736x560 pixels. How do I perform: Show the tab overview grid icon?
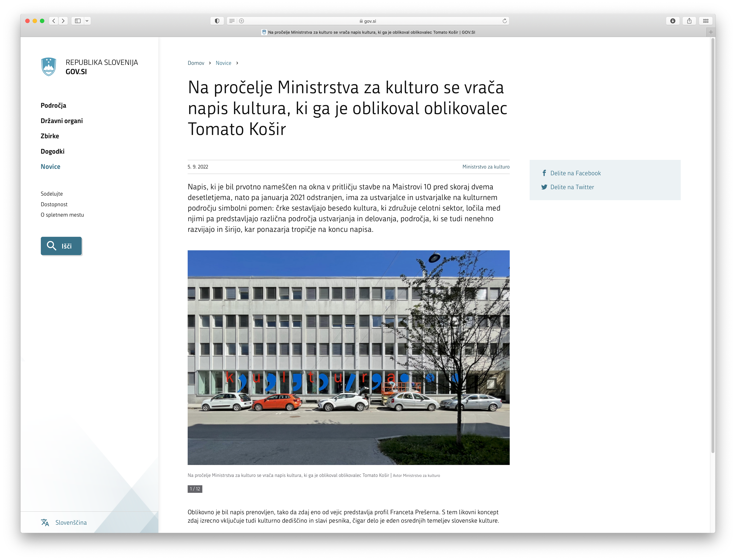pyautogui.click(x=706, y=21)
